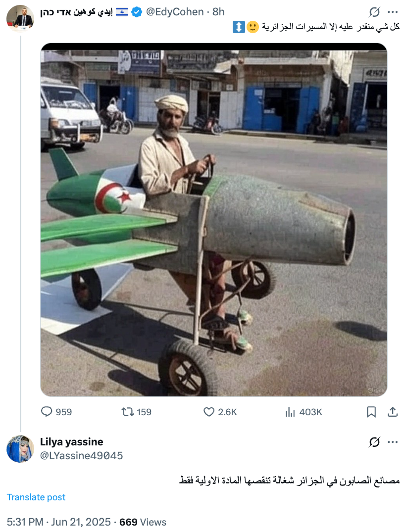Bookmark EdyCohen's post
Image resolution: width=407 pixels, height=532 pixels.
coord(371,412)
